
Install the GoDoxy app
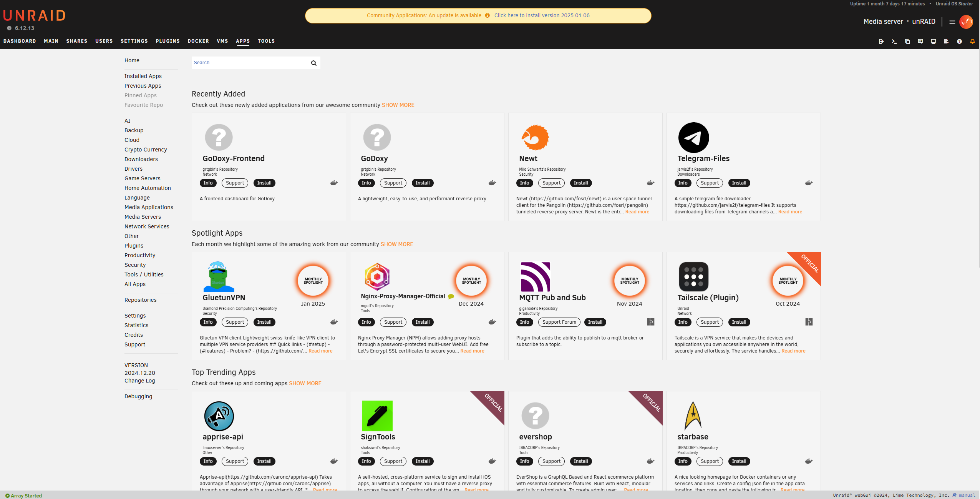coord(423,183)
